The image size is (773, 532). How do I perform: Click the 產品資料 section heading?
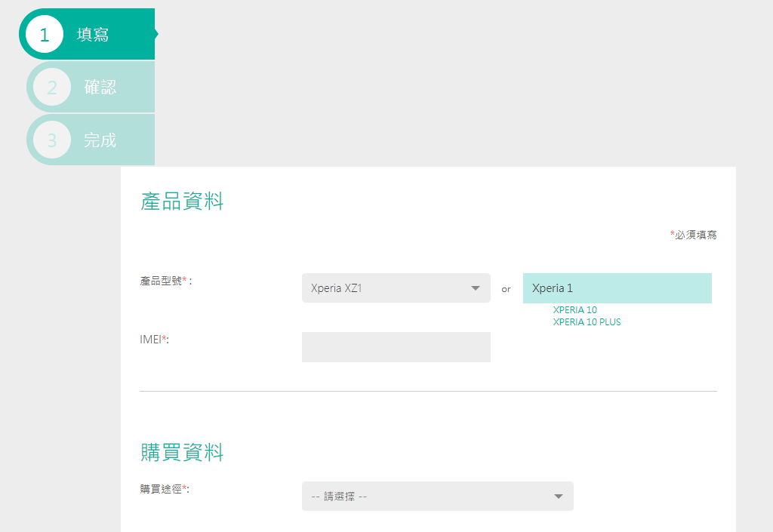[182, 201]
